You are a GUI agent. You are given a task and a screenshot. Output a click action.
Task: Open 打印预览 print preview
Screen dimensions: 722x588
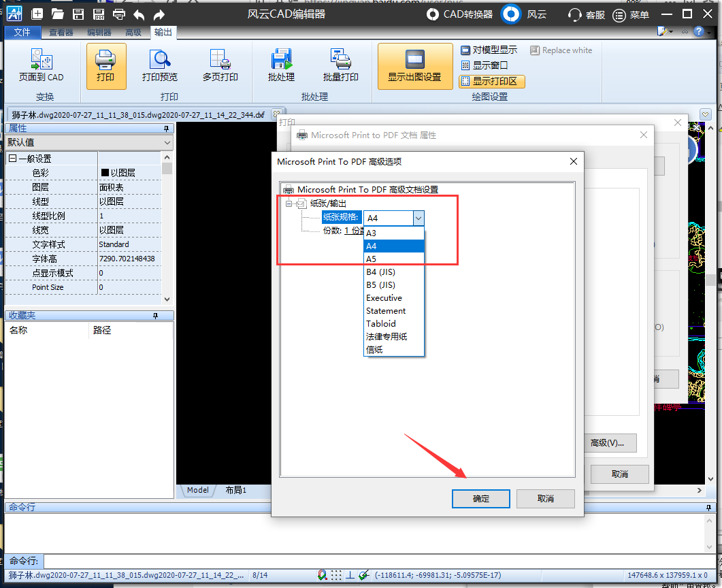(160, 66)
